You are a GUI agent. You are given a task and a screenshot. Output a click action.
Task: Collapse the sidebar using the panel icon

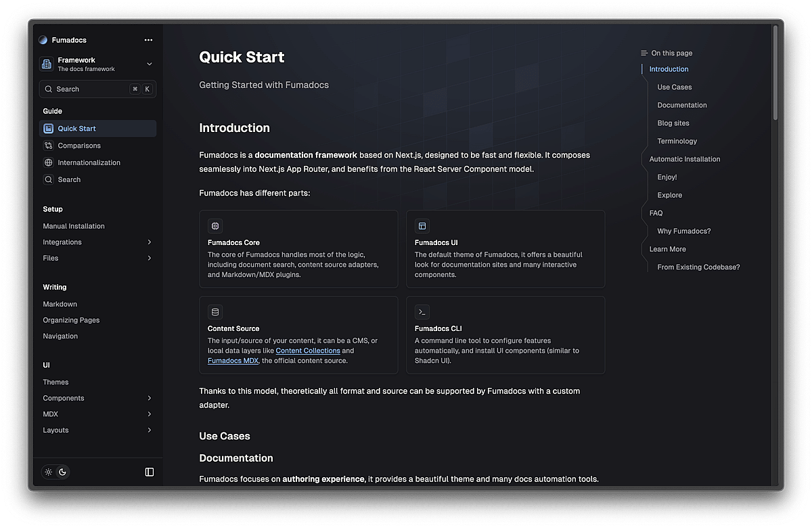pos(150,472)
